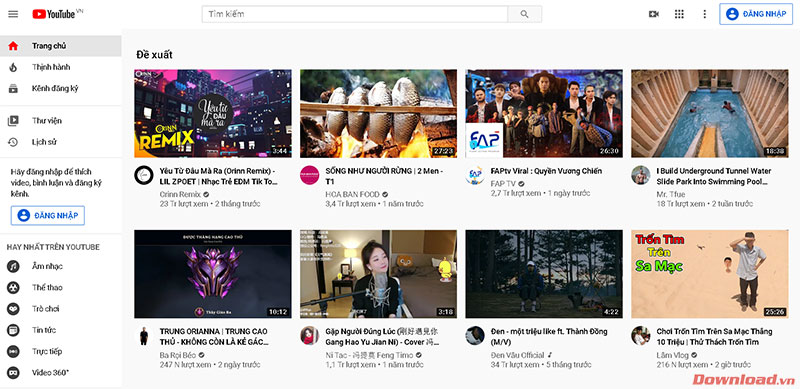Open Lâm Vlog channel avatar
This screenshot has width=800, height=389.
(640, 335)
